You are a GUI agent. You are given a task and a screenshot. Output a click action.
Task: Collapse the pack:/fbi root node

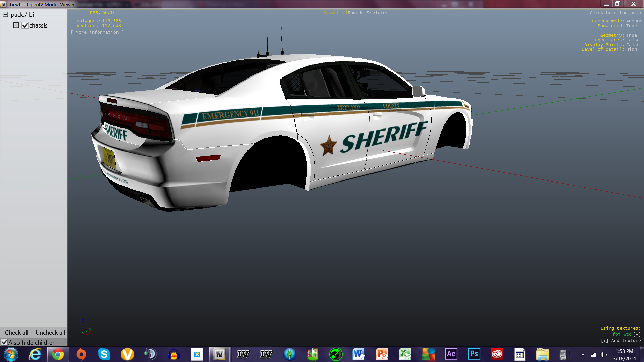(5, 15)
